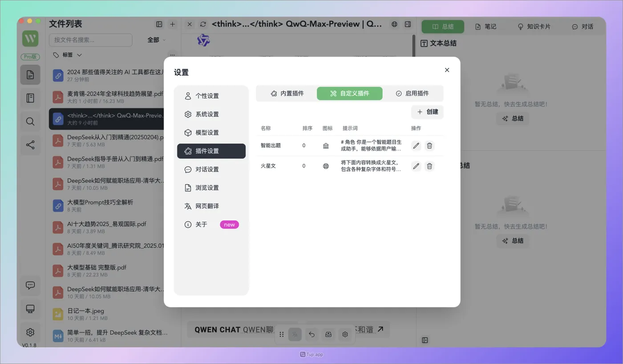Image resolution: width=623 pixels, height=364 pixels.
Task: Edit the 智能出题 plugin
Action: click(416, 146)
